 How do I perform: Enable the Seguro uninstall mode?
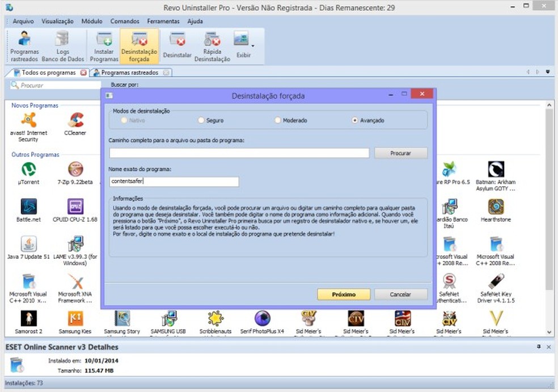[x=201, y=121]
